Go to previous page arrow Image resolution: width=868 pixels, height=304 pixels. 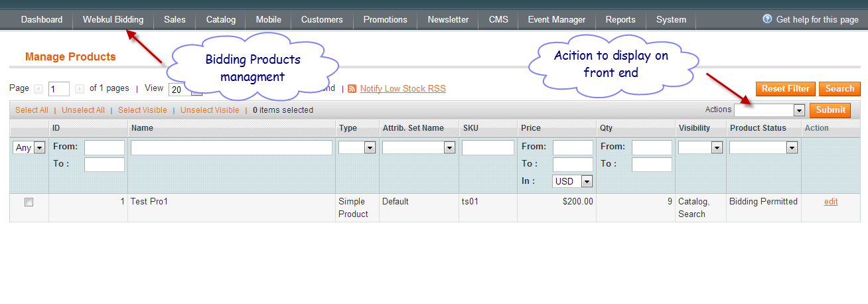(38, 88)
